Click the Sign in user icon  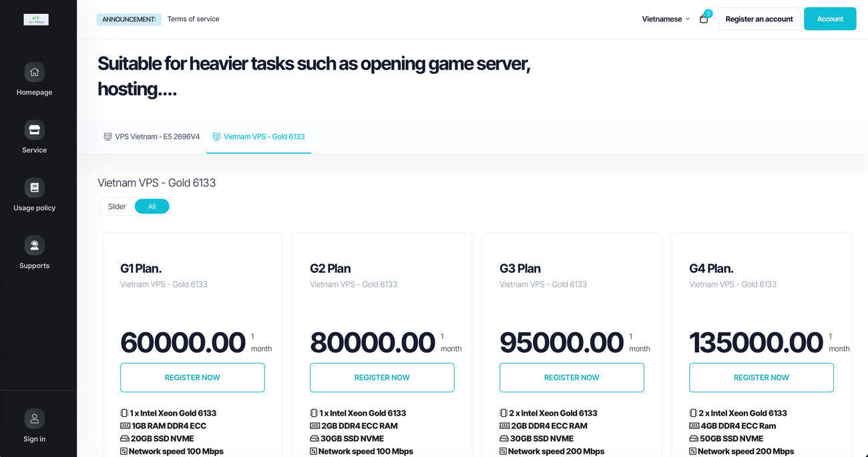[35, 419]
